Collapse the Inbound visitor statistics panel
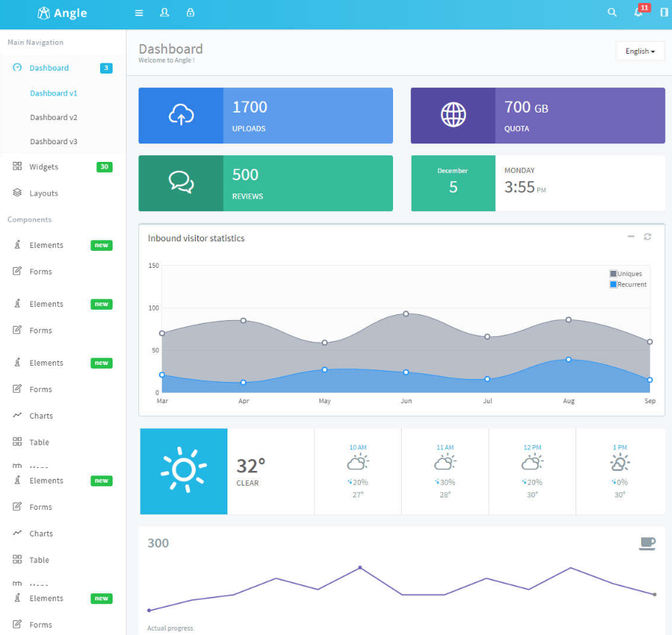 [x=631, y=236]
